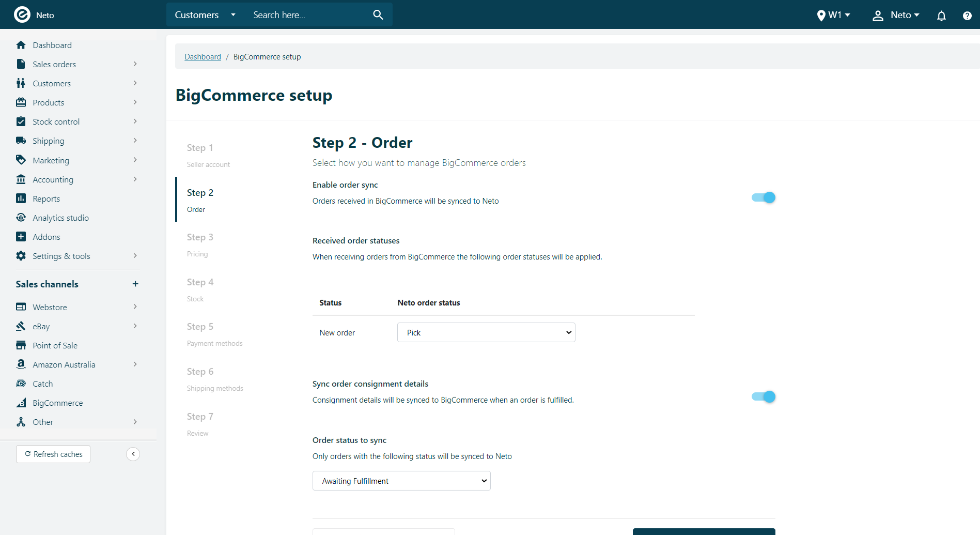Go to Step 7 Review

pyautogui.click(x=200, y=424)
